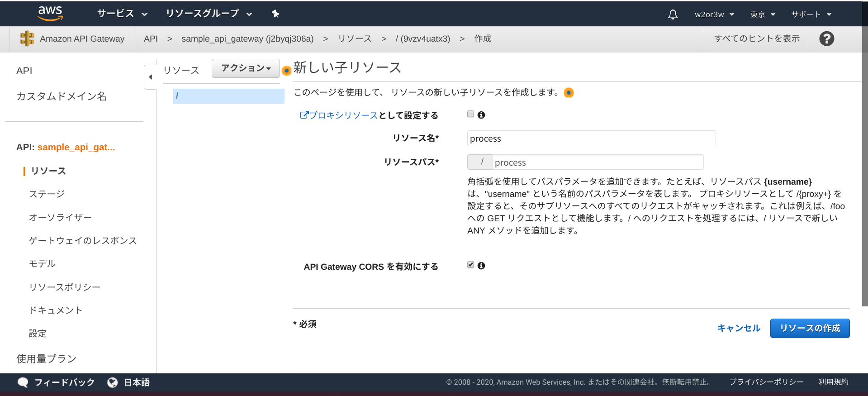Open ゲートウェイのレスポンス in the sidebar
The width and height of the screenshot is (868, 396).
point(83,241)
